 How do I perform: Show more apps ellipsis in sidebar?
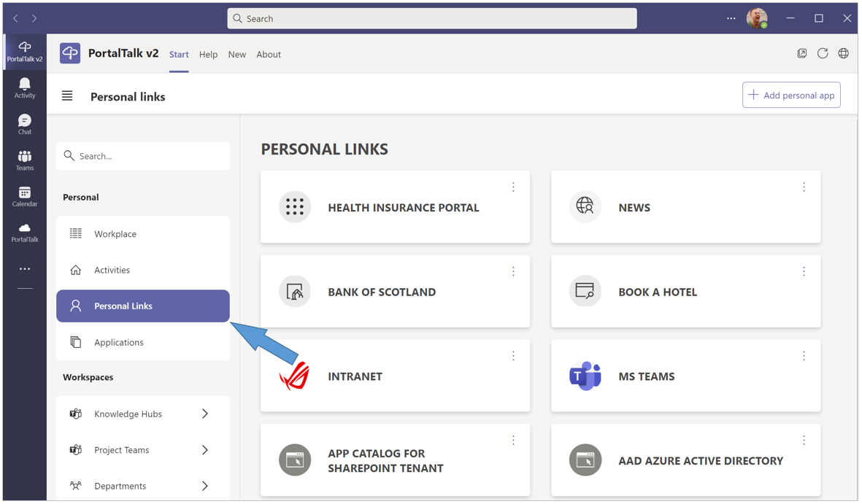tap(25, 268)
